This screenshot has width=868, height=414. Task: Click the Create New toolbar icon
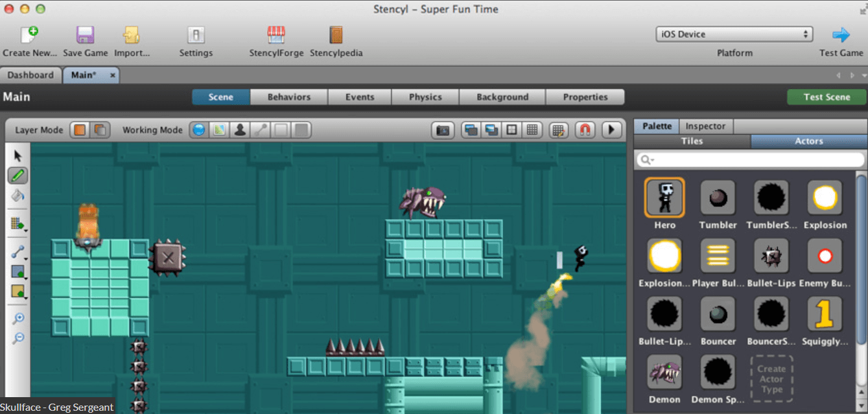click(x=30, y=35)
